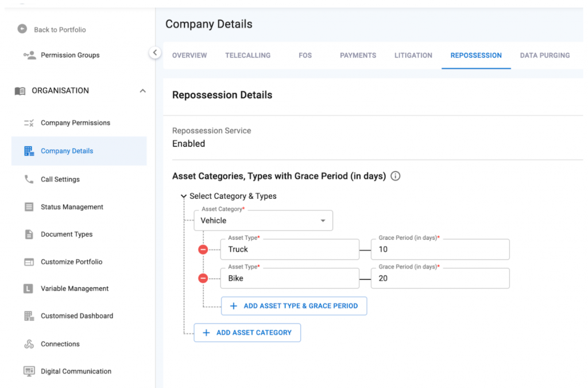Viewport: 588px width, 388px height.
Task: Click the Permission Groups people icon
Action: pos(30,55)
